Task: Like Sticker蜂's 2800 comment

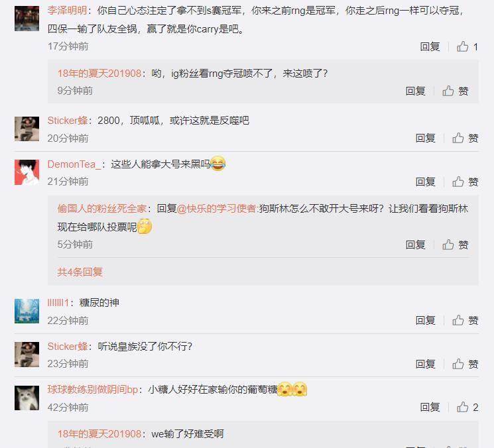Action: click(x=465, y=138)
